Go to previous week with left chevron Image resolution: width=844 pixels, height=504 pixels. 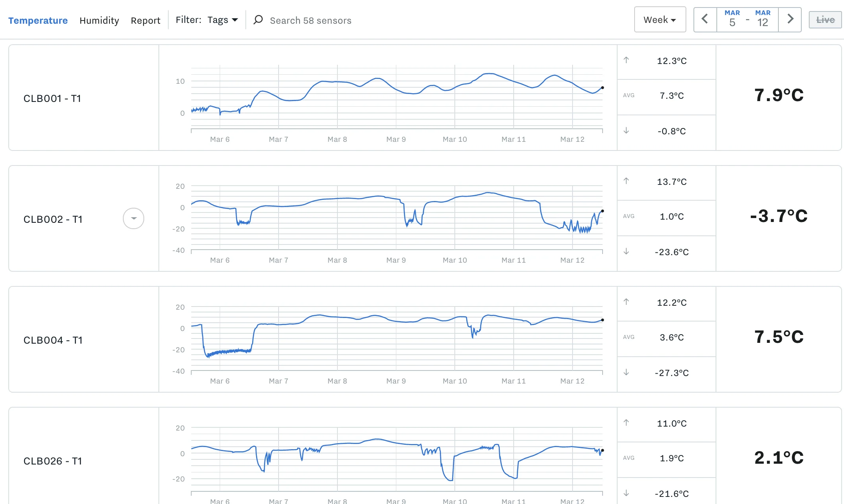[705, 19]
